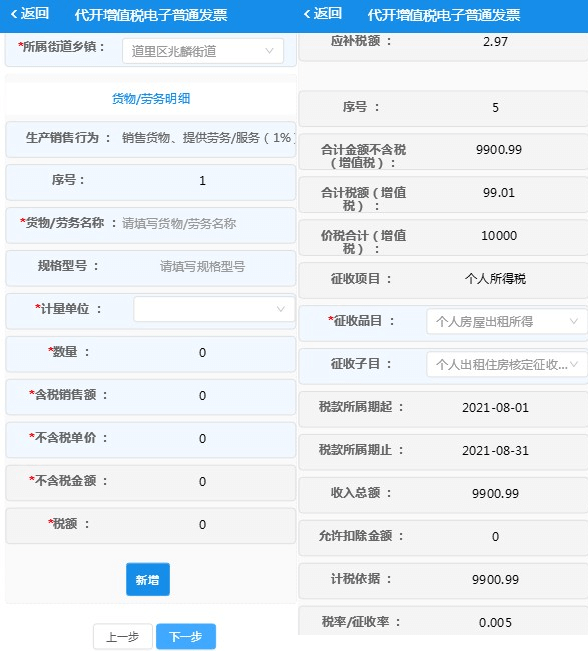Focus the 货物/劳务名称 input field

click(206, 224)
